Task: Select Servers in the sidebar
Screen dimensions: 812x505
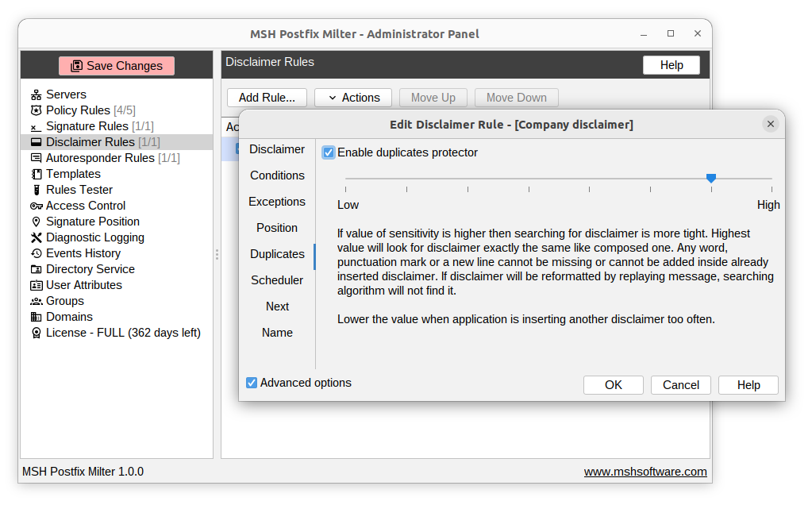Action: (x=117, y=94)
